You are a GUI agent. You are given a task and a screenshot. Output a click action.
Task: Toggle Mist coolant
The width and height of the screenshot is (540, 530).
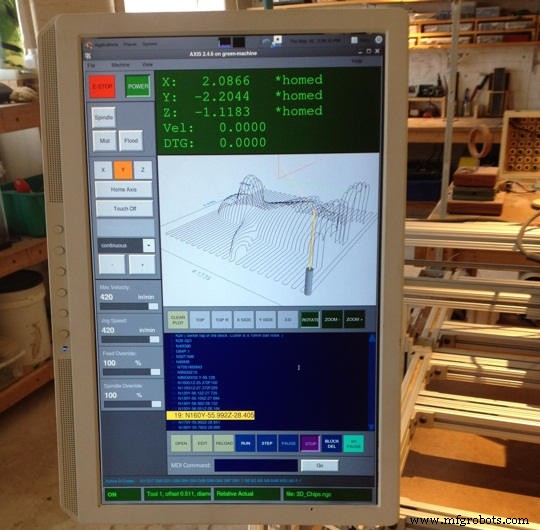click(104, 141)
